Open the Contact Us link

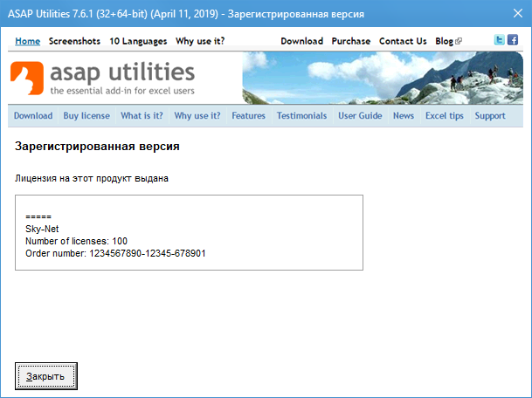[x=403, y=41]
